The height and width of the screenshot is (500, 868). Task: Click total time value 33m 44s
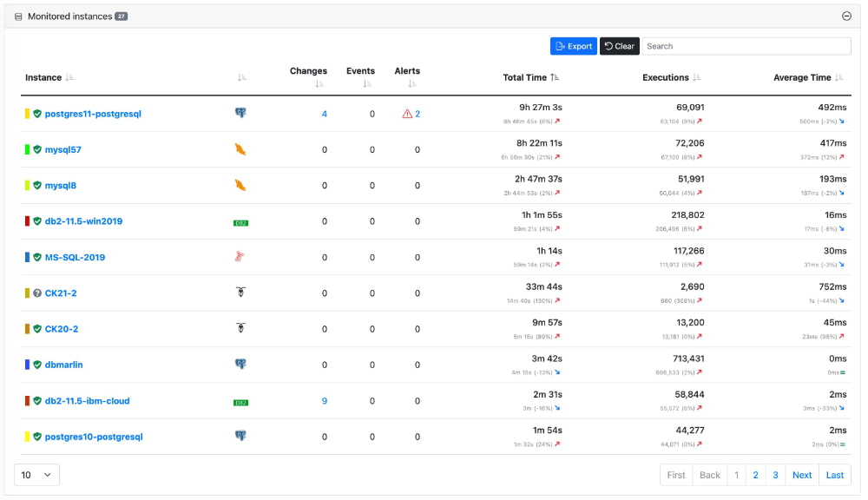click(x=543, y=286)
